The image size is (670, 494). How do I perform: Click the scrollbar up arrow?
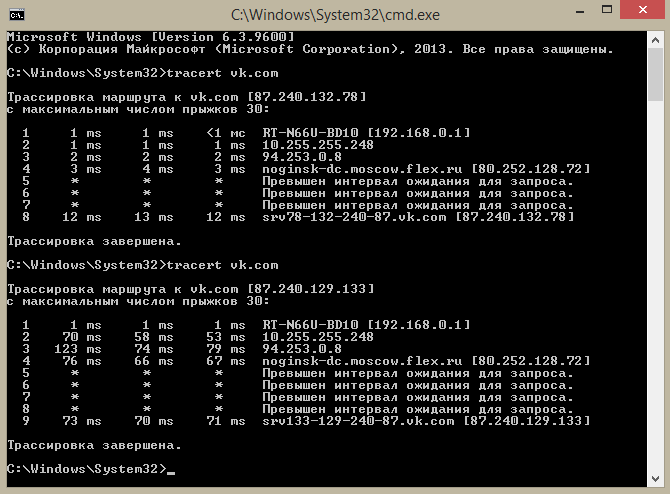click(x=655, y=40)
